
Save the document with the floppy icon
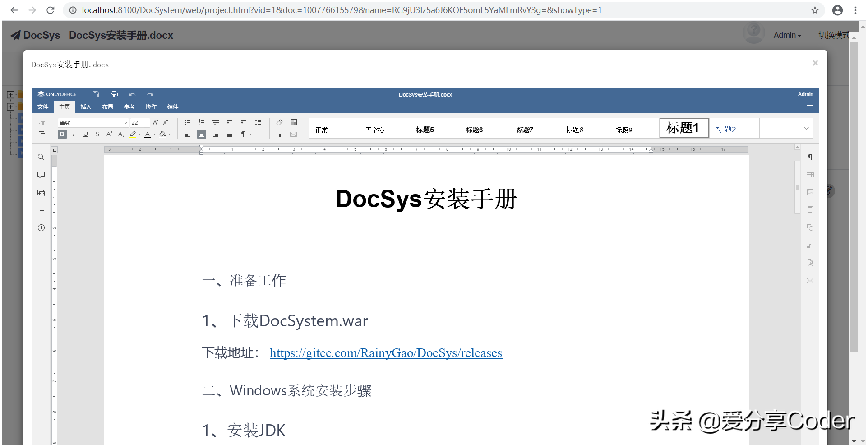pos(96,94)
